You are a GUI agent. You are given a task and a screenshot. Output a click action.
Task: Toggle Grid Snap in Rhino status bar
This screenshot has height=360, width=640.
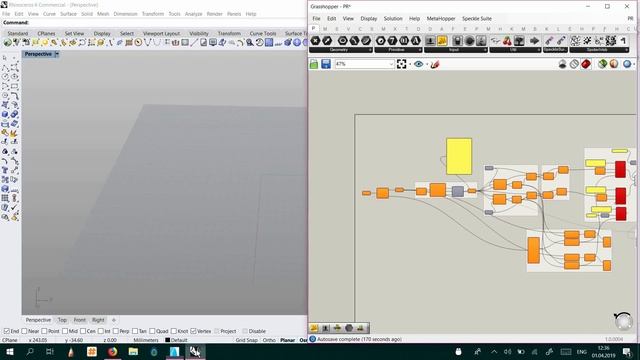247,340
